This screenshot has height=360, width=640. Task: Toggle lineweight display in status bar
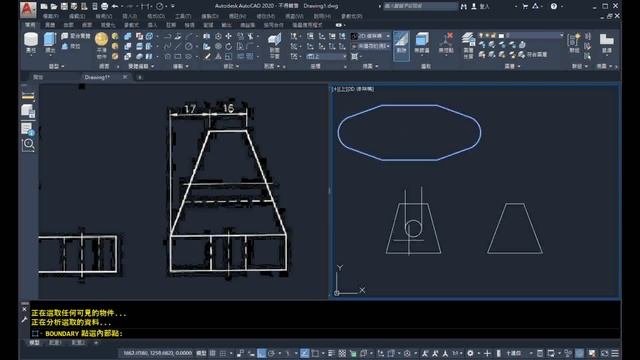331,353
